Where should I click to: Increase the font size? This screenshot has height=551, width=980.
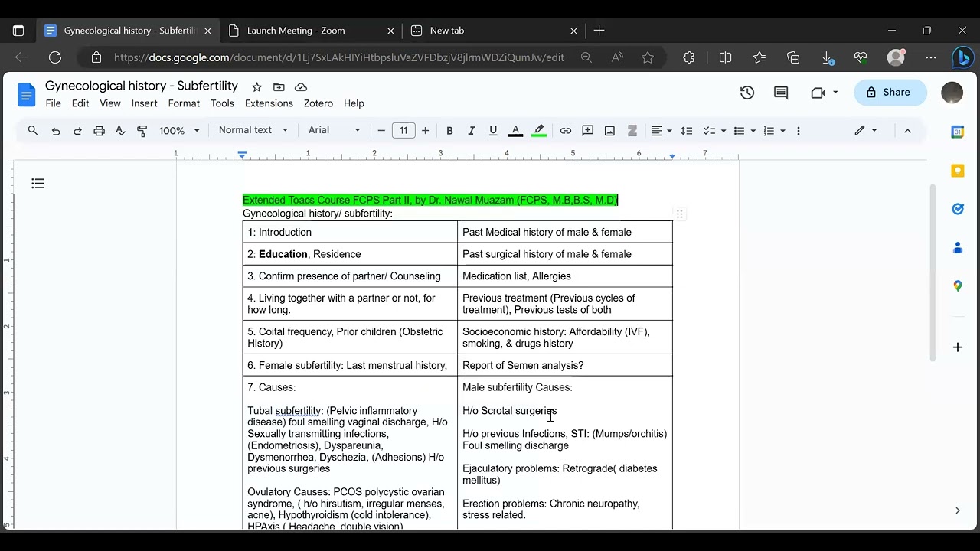pos(426,131)
